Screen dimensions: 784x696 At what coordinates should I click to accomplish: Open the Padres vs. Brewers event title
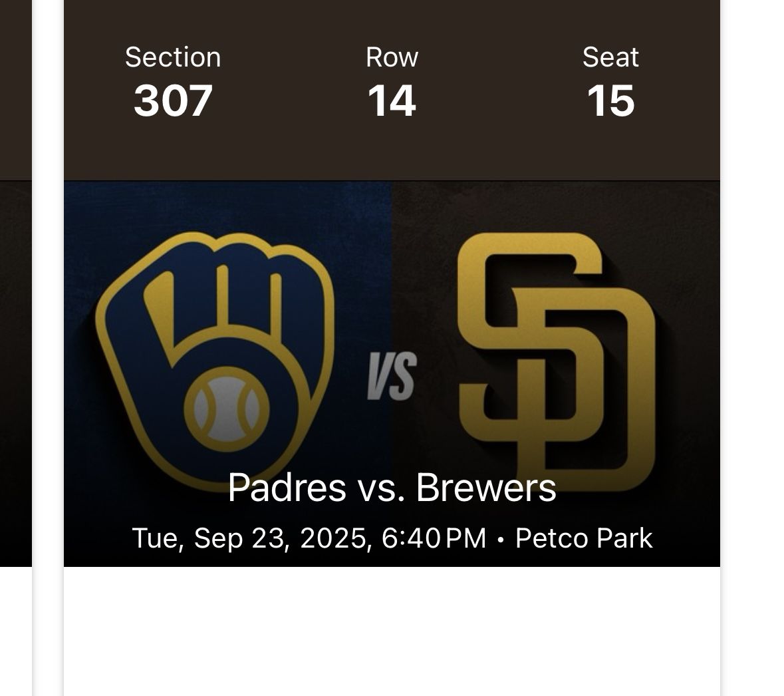392,487
